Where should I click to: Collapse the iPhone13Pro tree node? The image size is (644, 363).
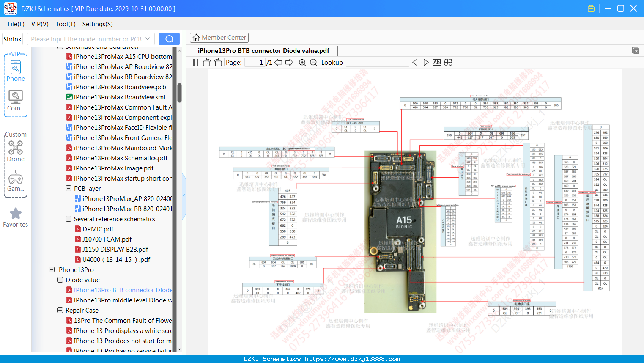52,269
